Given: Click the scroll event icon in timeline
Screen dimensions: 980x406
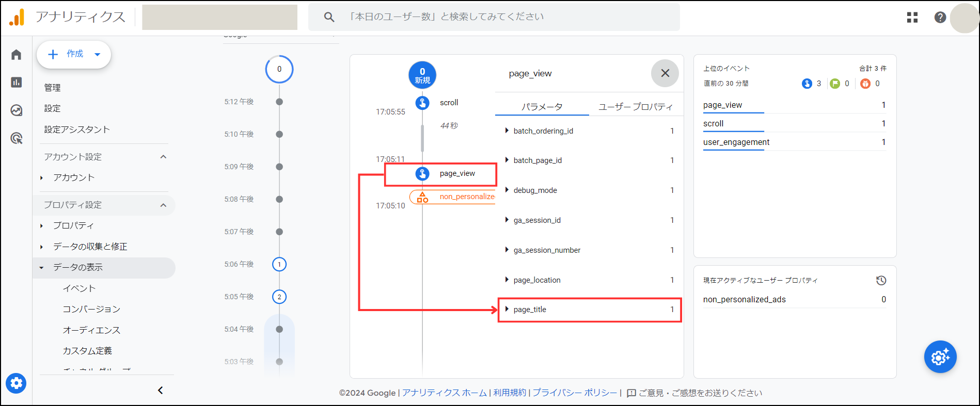Looking at the screenshot, I should [x=422, y=103].
